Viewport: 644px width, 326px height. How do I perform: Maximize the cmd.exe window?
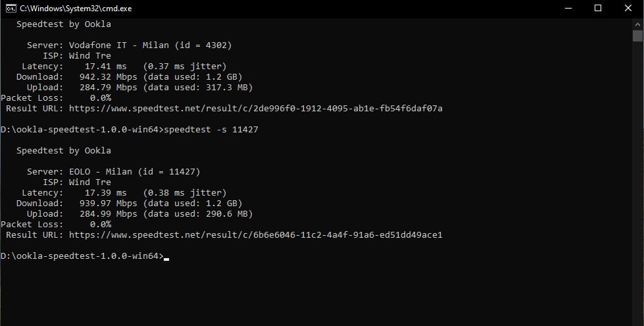[598, 8]
